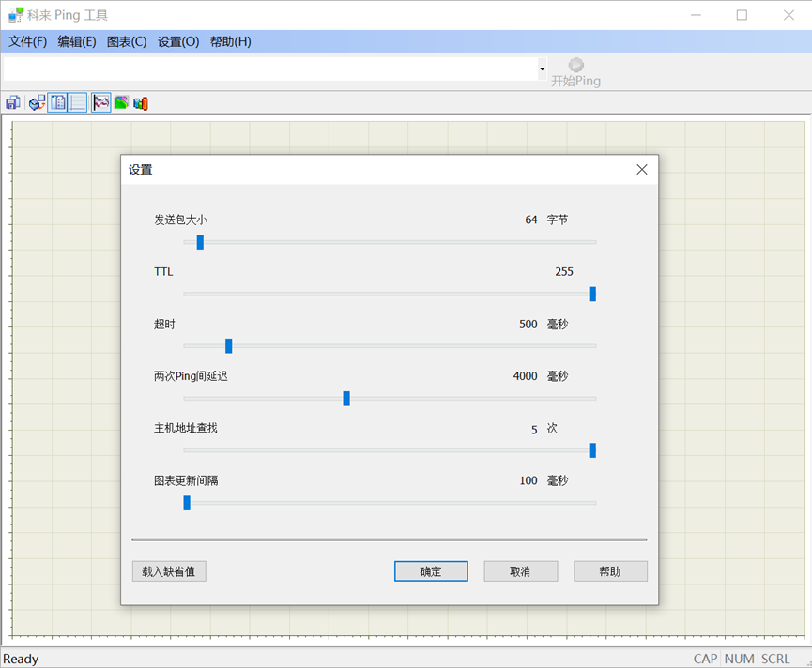Click the Save toolbar icon
Viewport: 812px width, 668px height.
[13, 102]
